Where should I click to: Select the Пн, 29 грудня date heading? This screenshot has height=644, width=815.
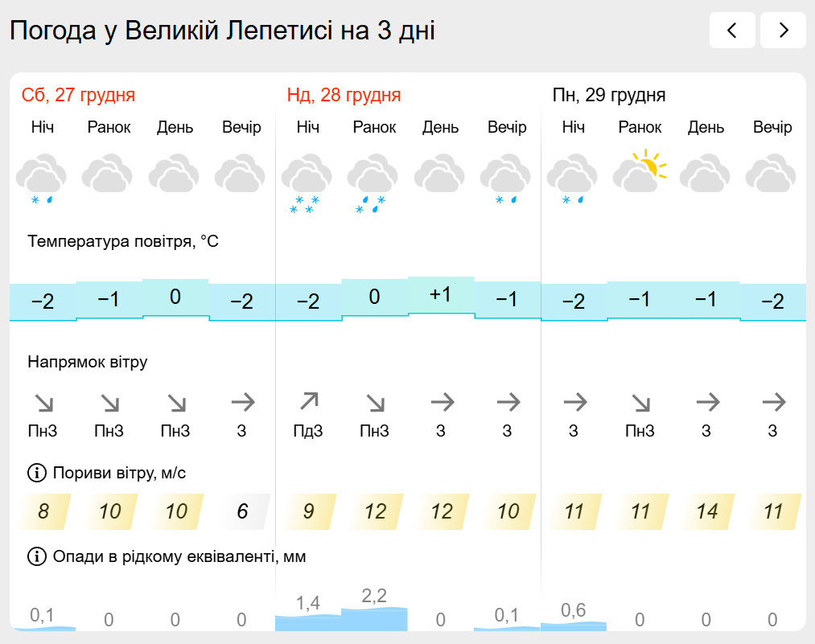point(609,96)
